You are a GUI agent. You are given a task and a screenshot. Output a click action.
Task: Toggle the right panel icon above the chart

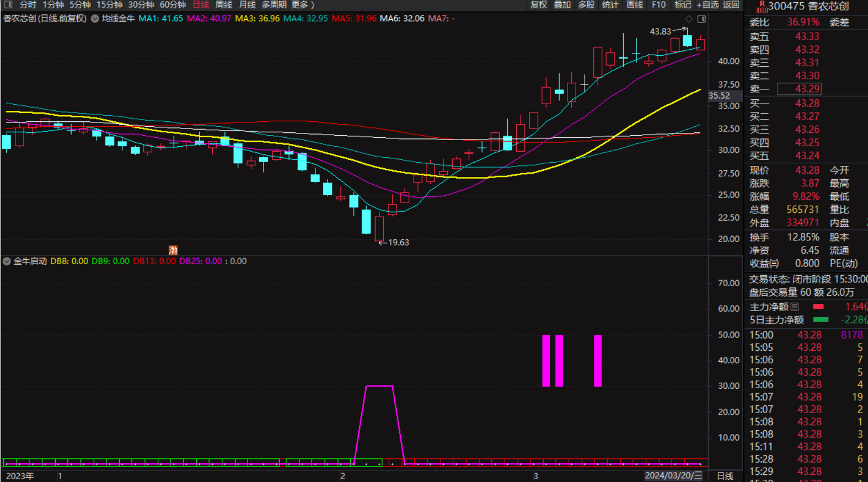tap(701, 19)
